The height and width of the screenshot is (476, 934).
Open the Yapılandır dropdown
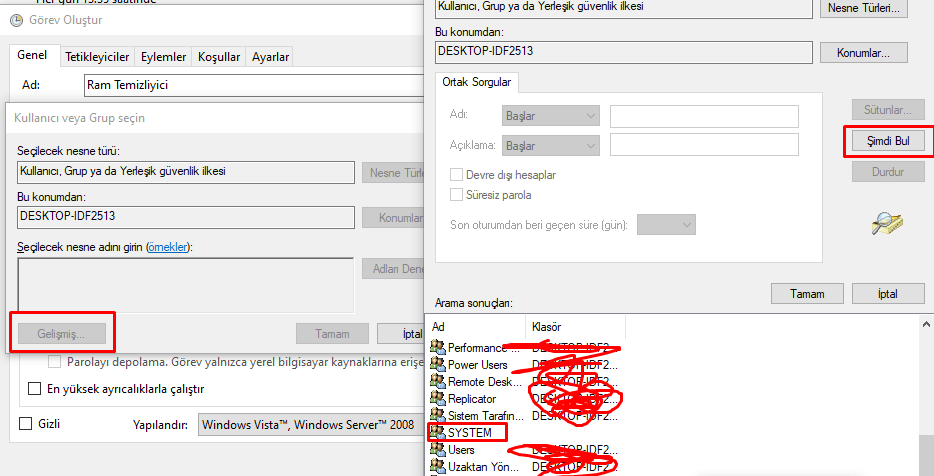click(x=310, y=425)
